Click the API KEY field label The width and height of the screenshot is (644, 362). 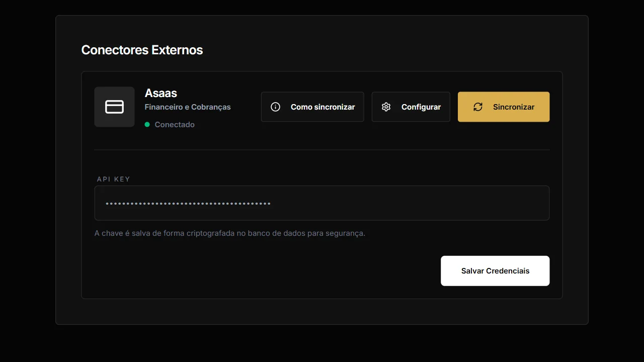pyautogui.click(x=114, y=179)
